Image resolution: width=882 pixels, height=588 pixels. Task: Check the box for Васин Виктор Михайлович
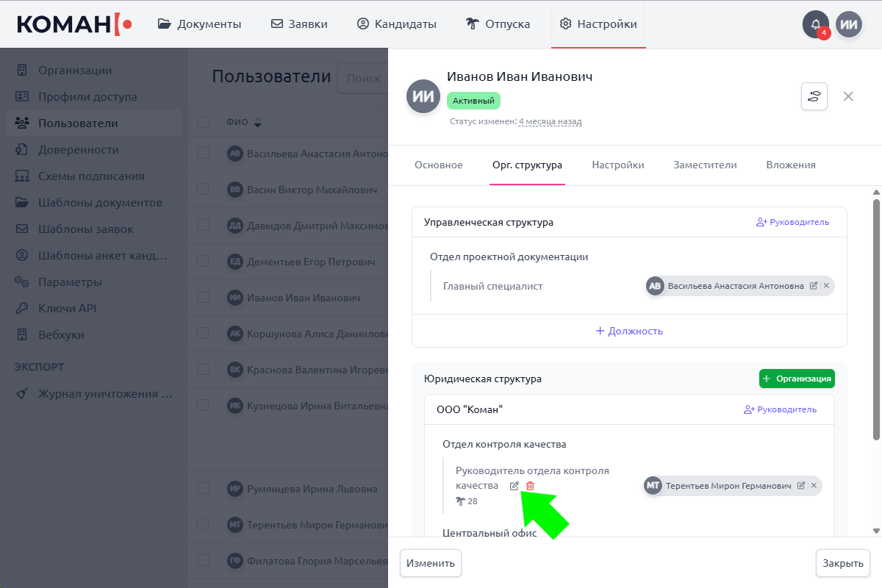[x=203, y=190]
